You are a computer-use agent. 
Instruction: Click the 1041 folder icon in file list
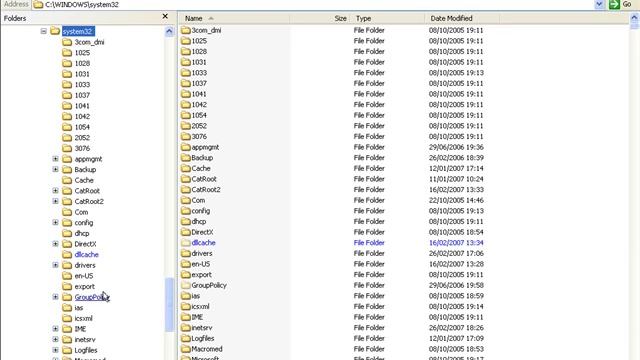tap(186, 94)
